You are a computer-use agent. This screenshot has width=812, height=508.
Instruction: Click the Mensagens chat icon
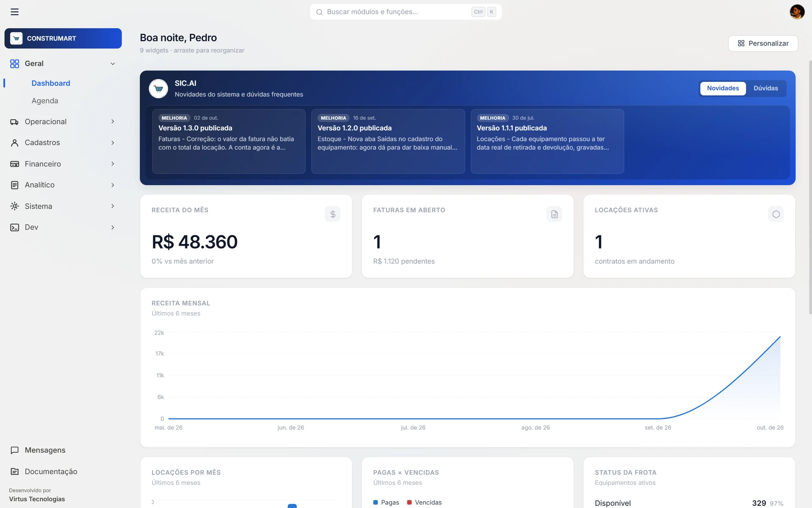pyautogui.click(x=14, y=450)
